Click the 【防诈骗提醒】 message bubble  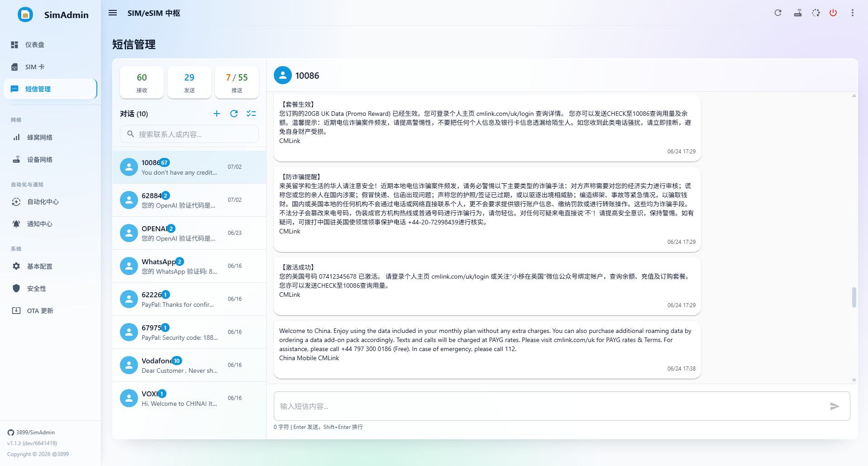pyautogui.click(x=487, y=209)
